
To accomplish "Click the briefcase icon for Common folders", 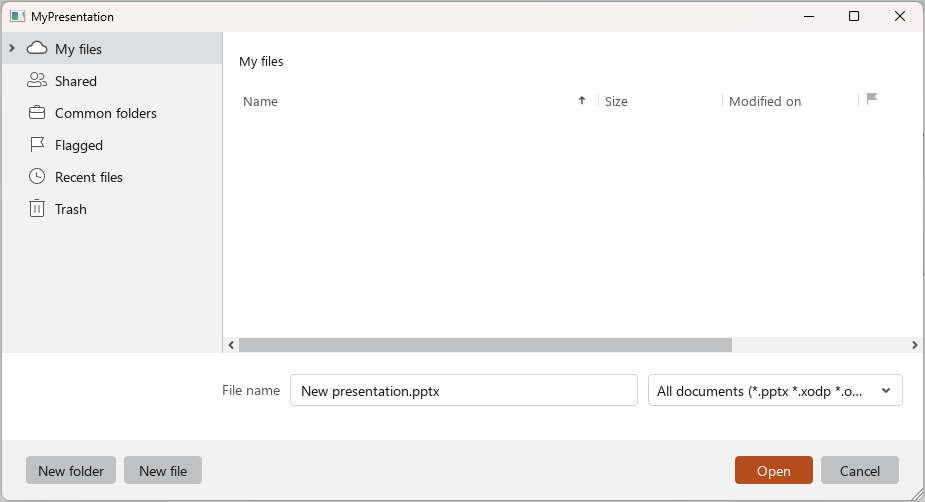I will pos(37,112).
